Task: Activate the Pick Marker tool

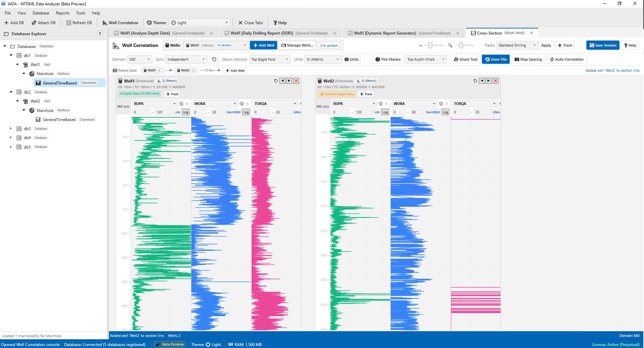Action: click(x=388, y=59)
